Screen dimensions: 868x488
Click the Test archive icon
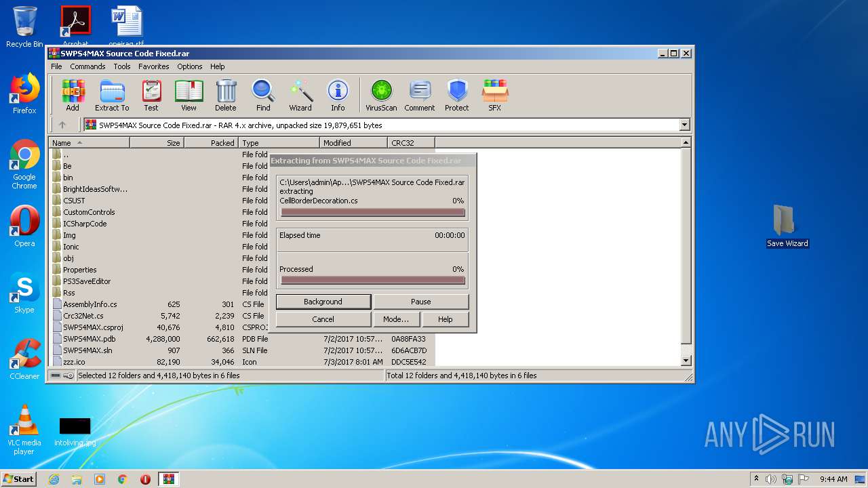(151, 95)
